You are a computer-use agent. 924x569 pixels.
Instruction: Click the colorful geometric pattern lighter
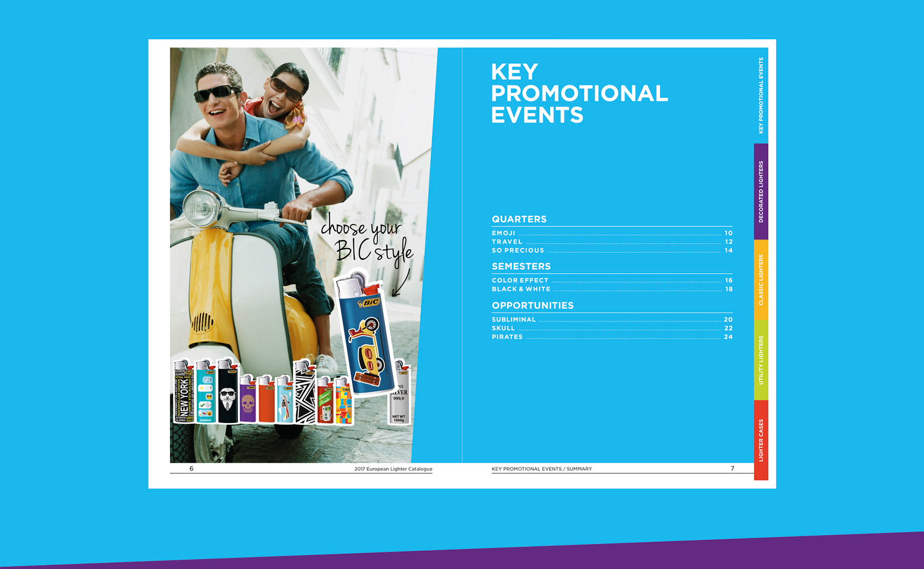(344, 400)
